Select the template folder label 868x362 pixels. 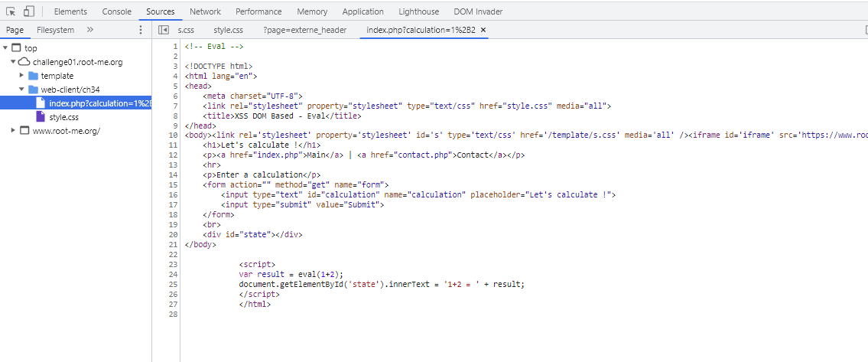tap(57, 76)
